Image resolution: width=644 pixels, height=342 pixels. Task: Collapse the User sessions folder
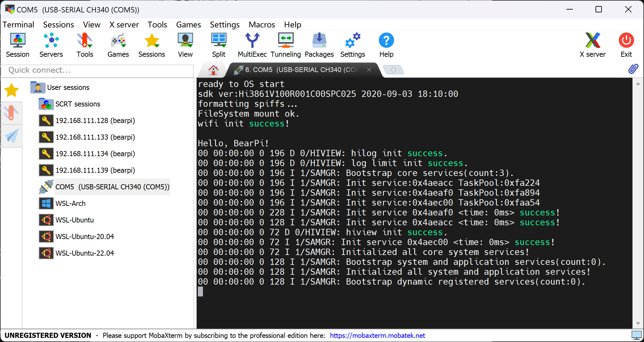tap(38, 87)
